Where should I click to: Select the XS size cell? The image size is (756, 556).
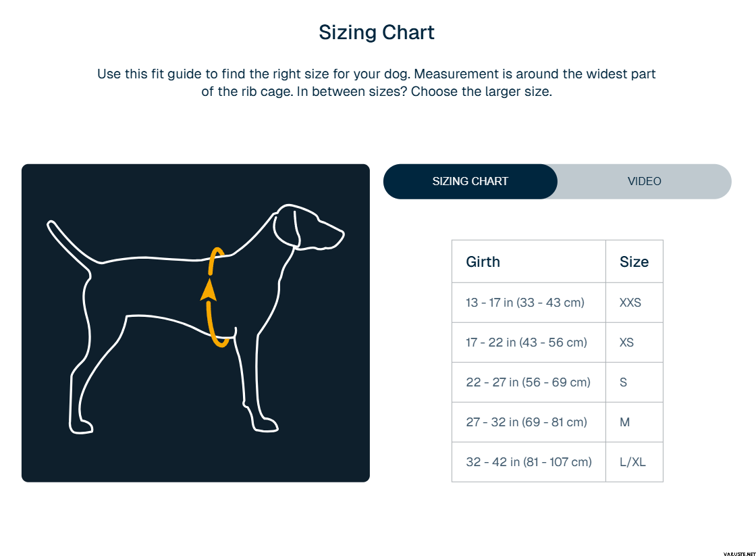click(x=627, y=342)
